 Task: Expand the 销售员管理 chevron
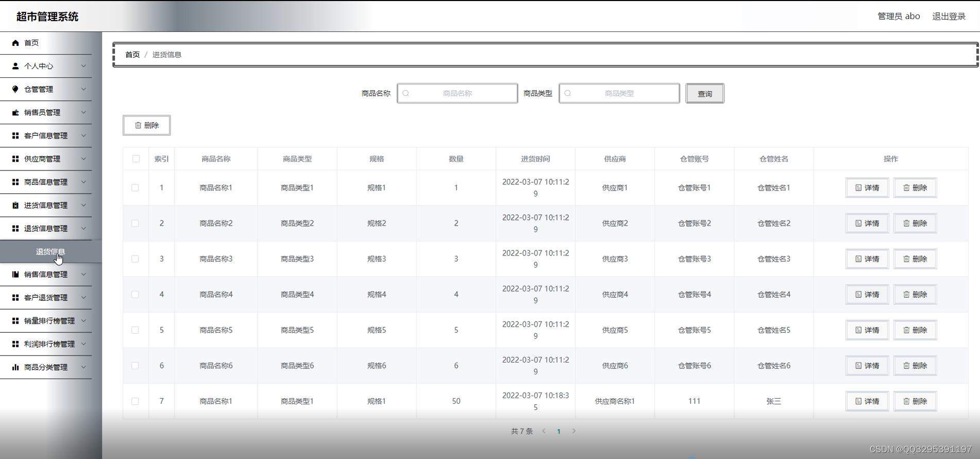click(x=83, y=112)
